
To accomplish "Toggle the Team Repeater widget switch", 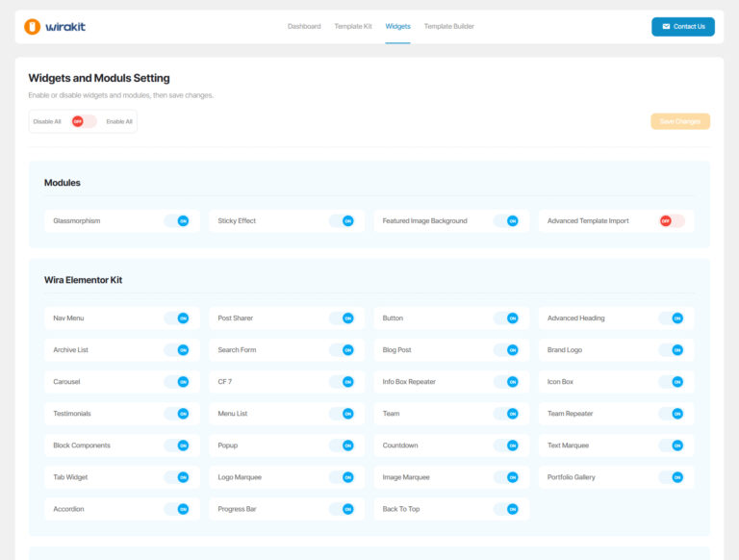I will coord(671,414).
